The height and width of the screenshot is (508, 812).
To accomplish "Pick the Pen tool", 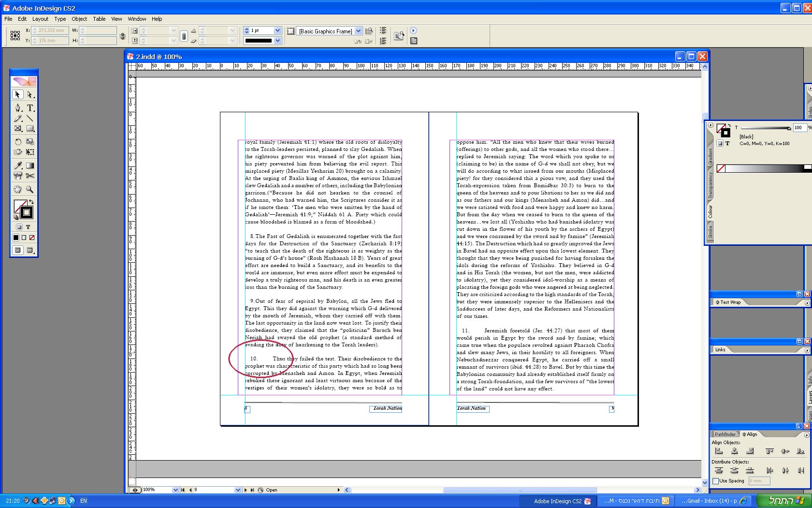I will (18, 108).
